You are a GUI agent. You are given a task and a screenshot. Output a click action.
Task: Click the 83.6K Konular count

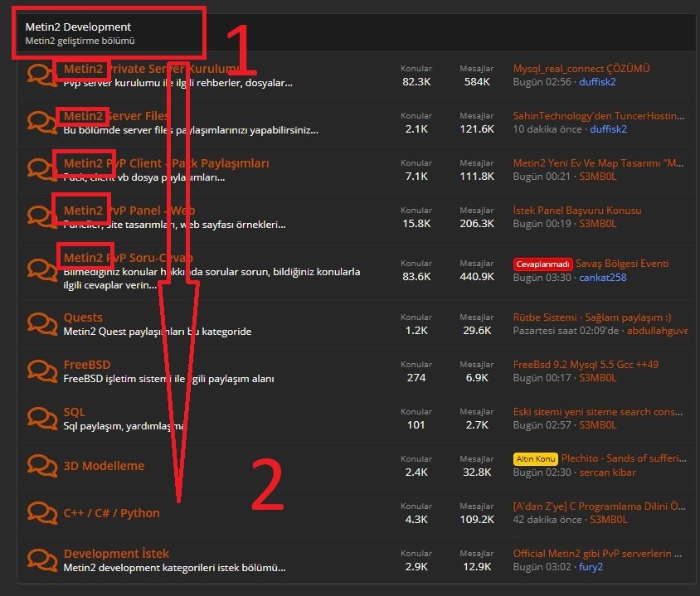point(416,277)
